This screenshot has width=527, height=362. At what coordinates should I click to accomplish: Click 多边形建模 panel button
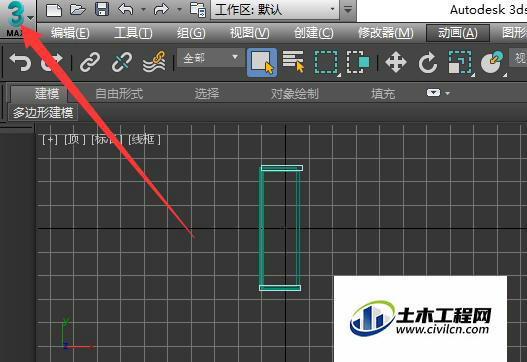tap(43, 113)
